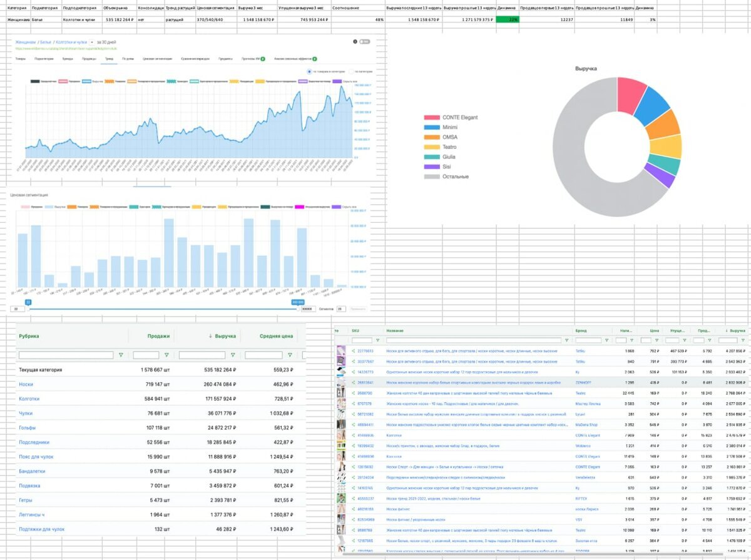Click the info icon above the trend chart
Image resolution: width=751 pixels, height=560 pixels.
coord(355,42)
